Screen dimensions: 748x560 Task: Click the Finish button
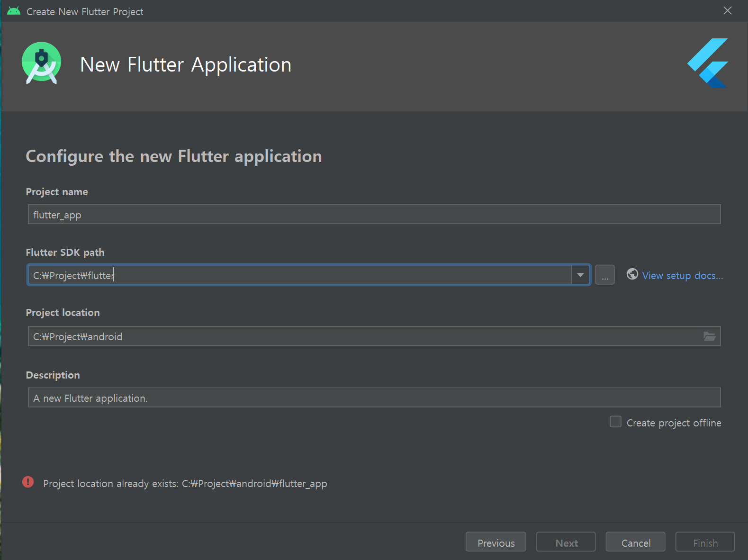705,542
